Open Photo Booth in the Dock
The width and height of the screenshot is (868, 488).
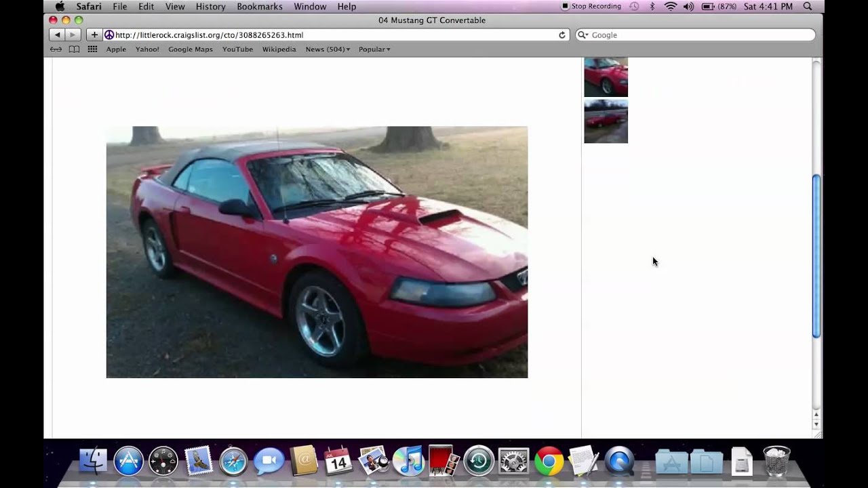tap(443, 462)
